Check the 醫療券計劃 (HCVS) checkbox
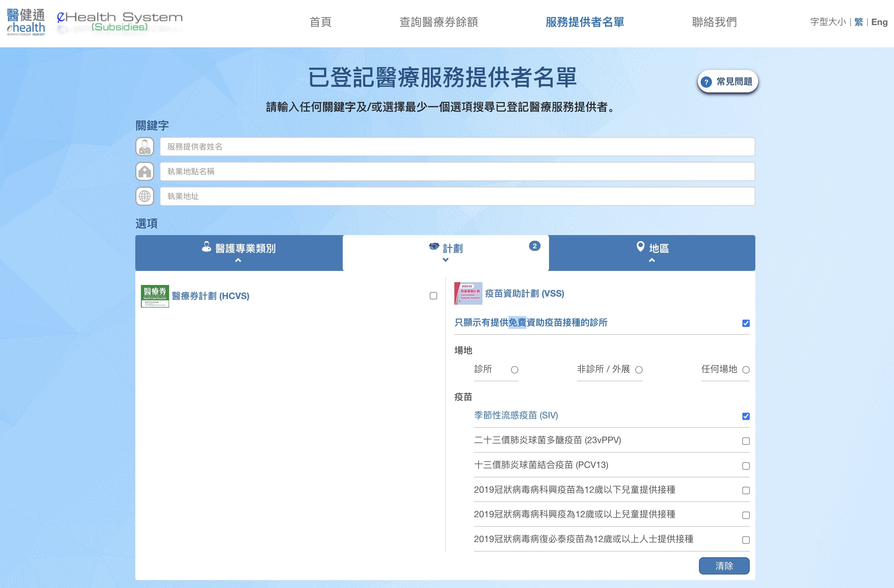The height and width of the screenshot is (588, 894). (433, 296)
